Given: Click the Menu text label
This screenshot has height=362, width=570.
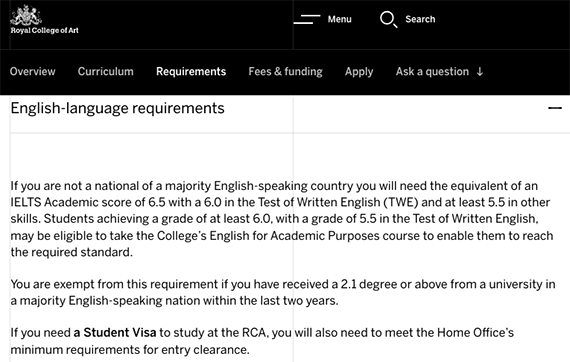Looking at the screenshot, I should 340,19.
